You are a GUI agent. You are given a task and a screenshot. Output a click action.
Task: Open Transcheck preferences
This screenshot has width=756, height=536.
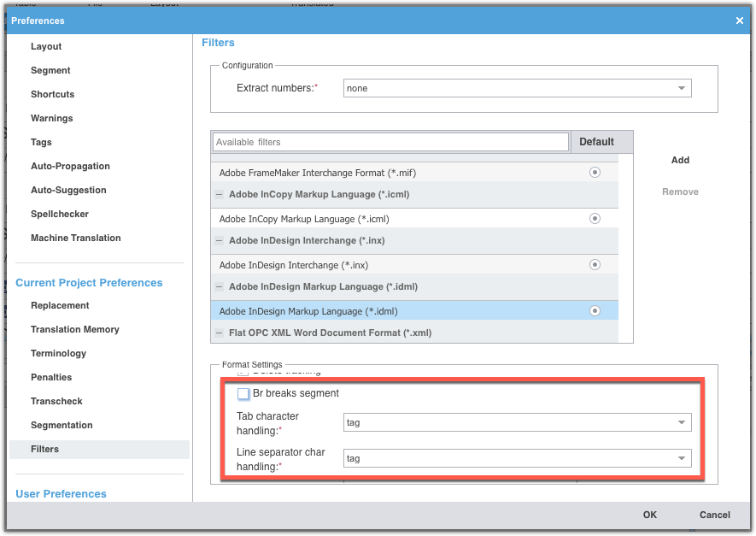pos(56,402)
